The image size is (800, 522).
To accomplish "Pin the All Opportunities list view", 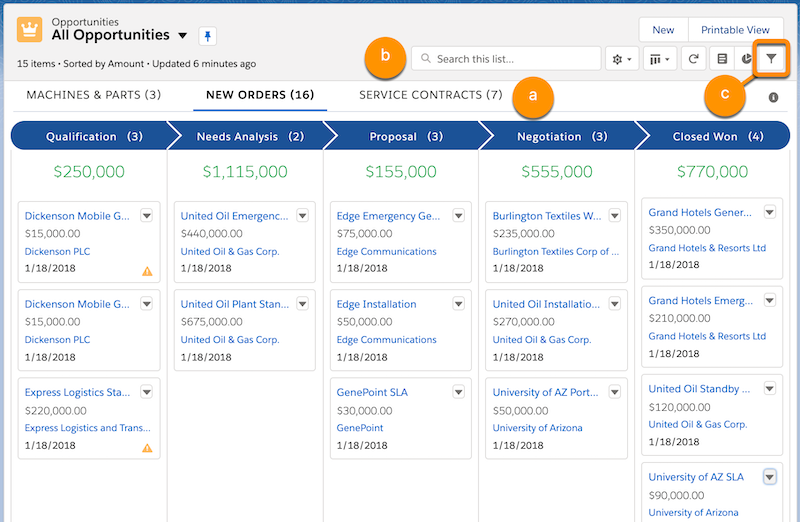I will coord(207,36).
